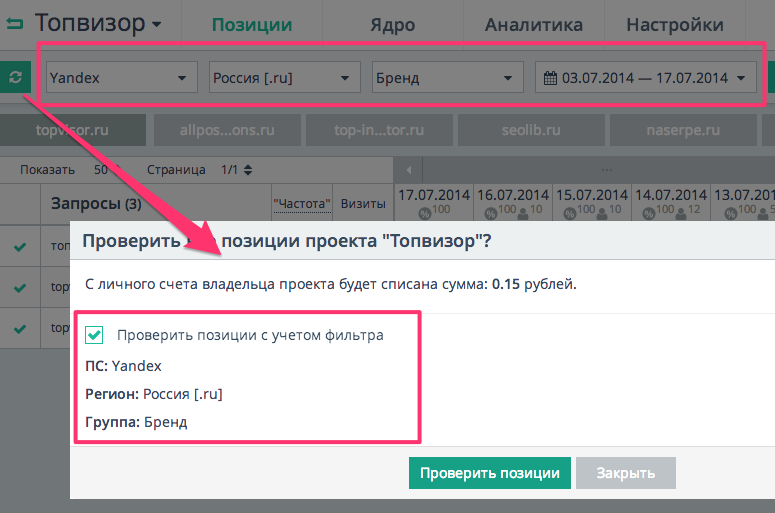Switch to the Позиции tab
This screenshot has width=775, height=513.
tap(252, 25)
